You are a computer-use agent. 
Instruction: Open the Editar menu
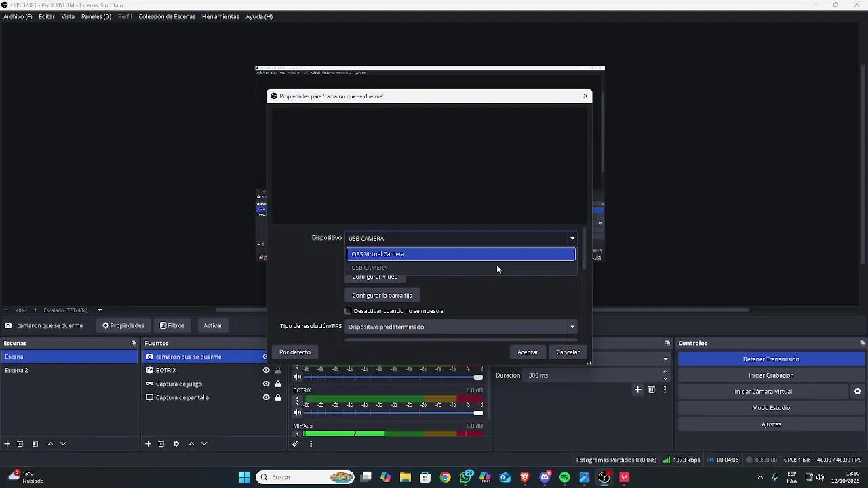pos(47,16)
